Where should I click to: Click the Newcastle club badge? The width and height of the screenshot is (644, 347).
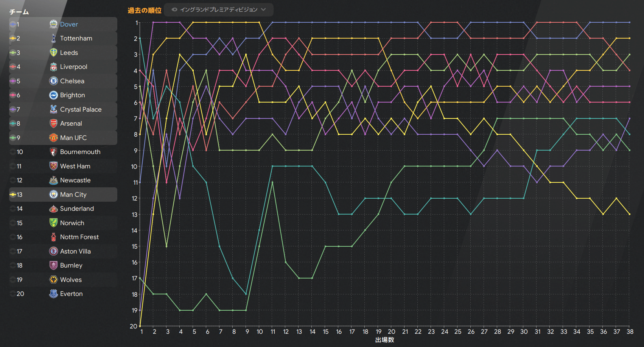(53, 180)
